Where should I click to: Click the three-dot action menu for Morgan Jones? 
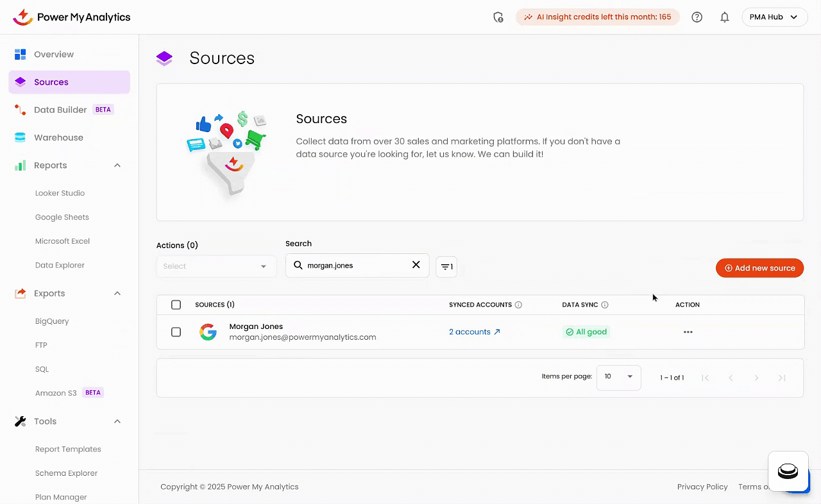coord(688,332)
